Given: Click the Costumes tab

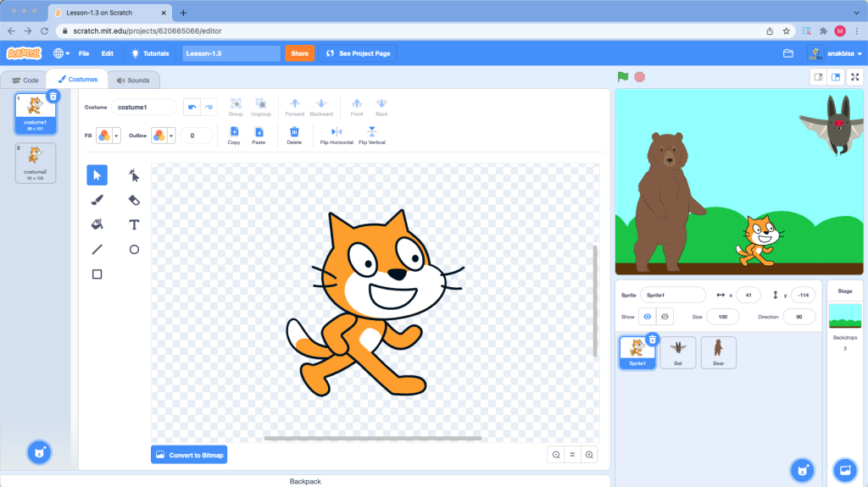Looking at the screenshot, I should point(77,80).
